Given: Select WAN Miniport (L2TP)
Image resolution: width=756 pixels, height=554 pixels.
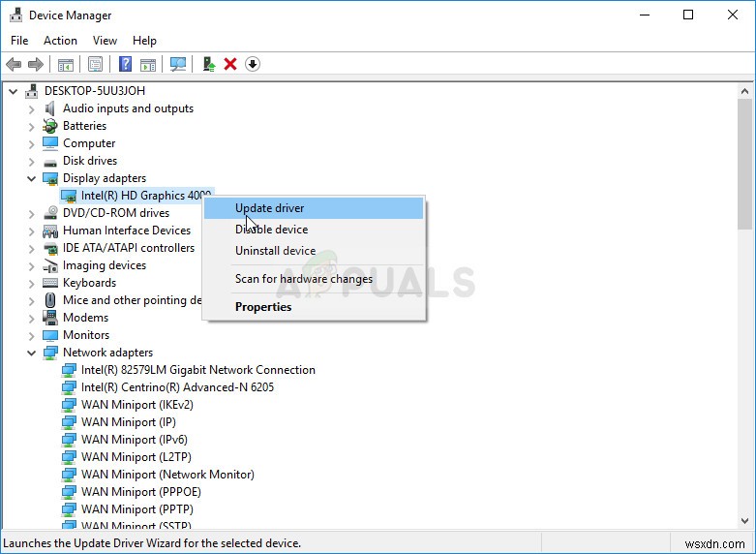Looking at the screenshot, I should (136, 456).
